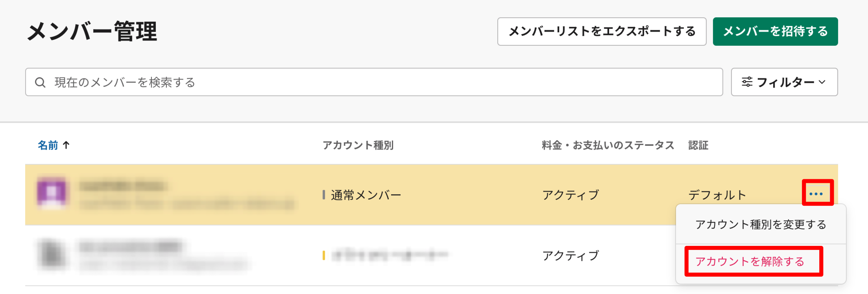Click the sort arrow beside 名前
Image resolution: width=868 pixels, height=294 pixels.
coord(66,145)
